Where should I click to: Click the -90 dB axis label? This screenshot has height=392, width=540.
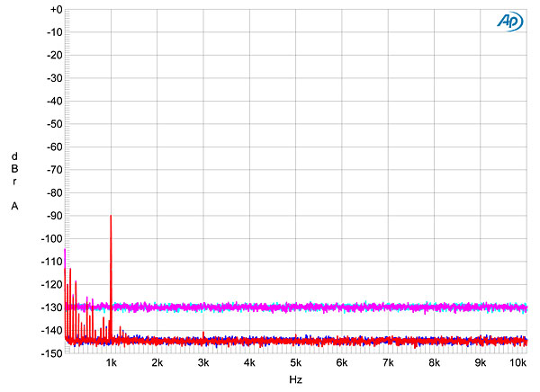point(54,216)
